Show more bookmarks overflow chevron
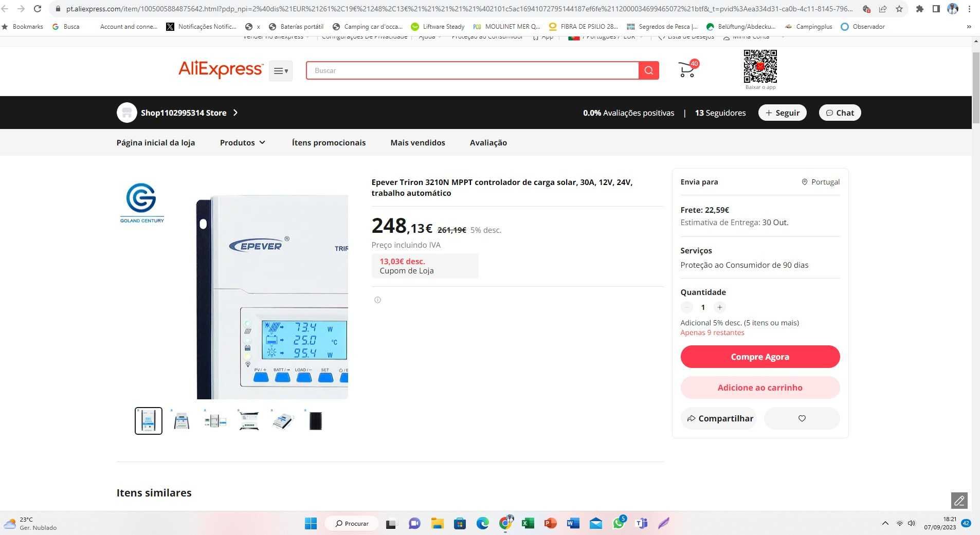980x535 pixels. coord(969,26)
